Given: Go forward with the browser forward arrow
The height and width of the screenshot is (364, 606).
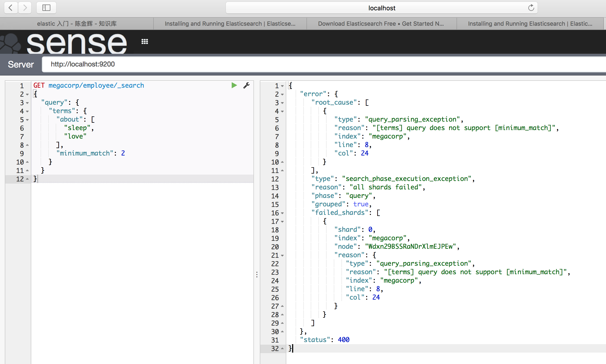Looking at the screenshot, I should (x=25, y=8).
